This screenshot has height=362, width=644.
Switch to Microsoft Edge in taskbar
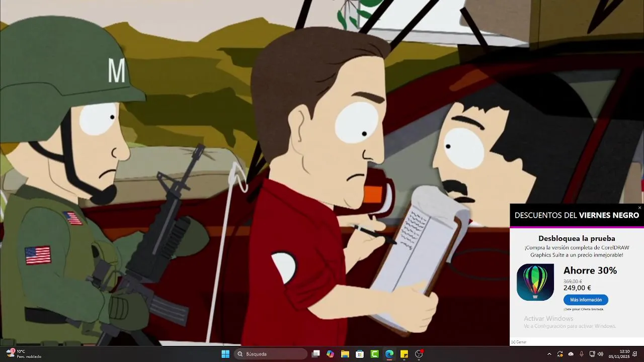[389, 354]
